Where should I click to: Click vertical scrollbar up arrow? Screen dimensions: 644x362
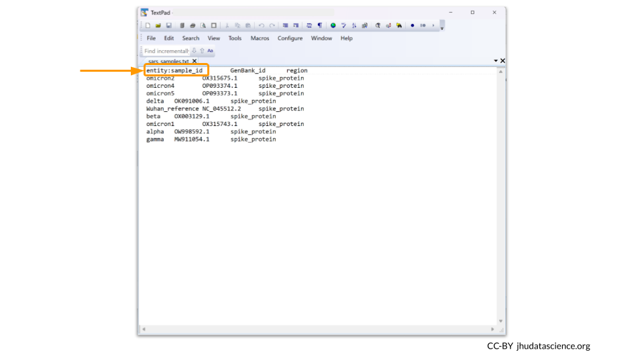[x=500, y=72]
